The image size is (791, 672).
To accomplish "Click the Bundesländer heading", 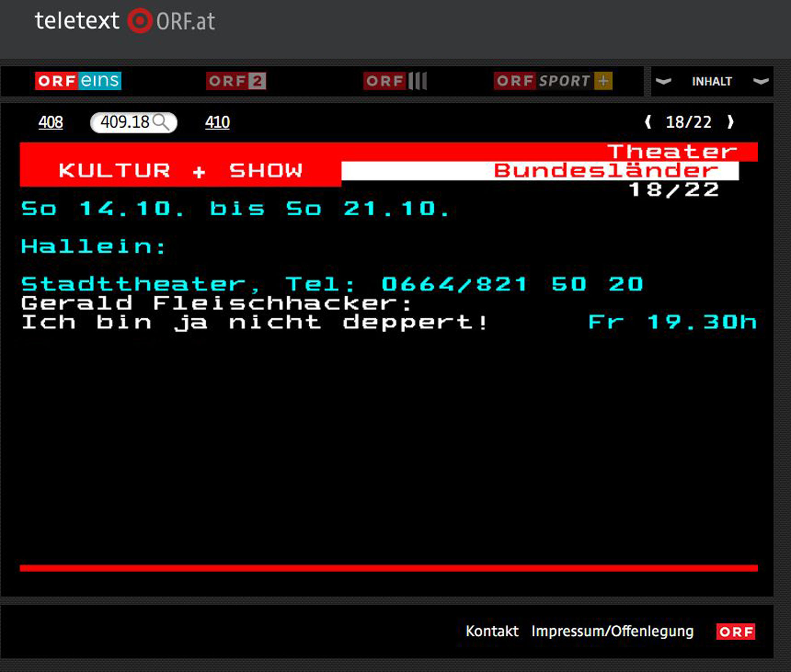I will pos(606,171).
